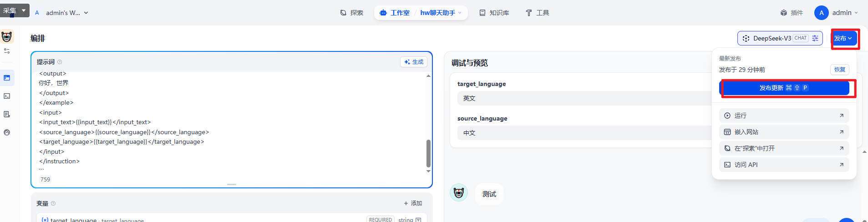Click external-link arrow on 运行 row
The width and height of the screenshot is (868, 222).
pos(842,116)
